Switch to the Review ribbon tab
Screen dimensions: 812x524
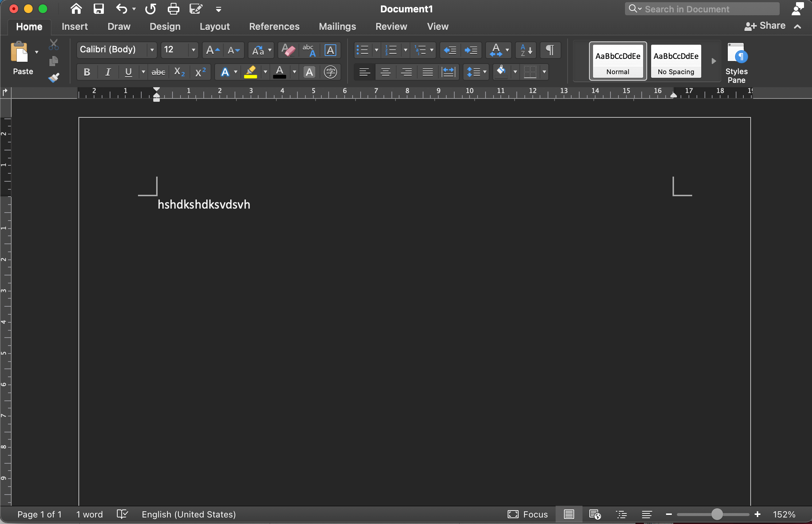tap(391, 26)
